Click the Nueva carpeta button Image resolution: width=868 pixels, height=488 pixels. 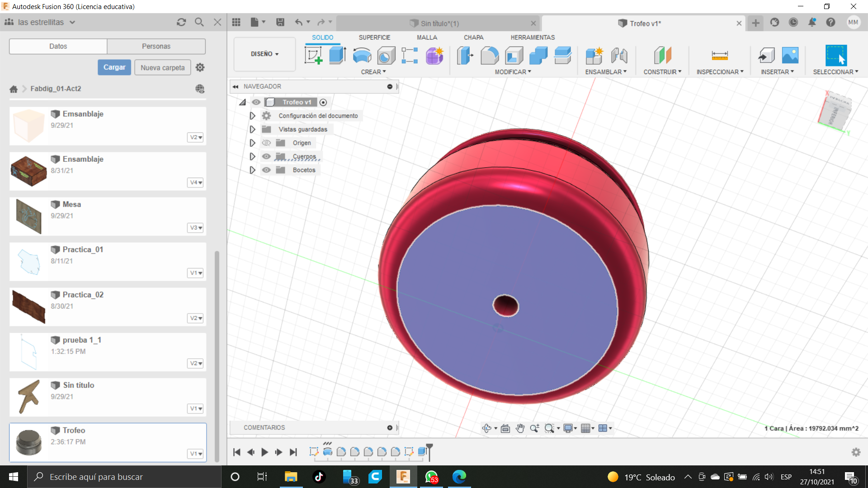(x=162, y=67)
